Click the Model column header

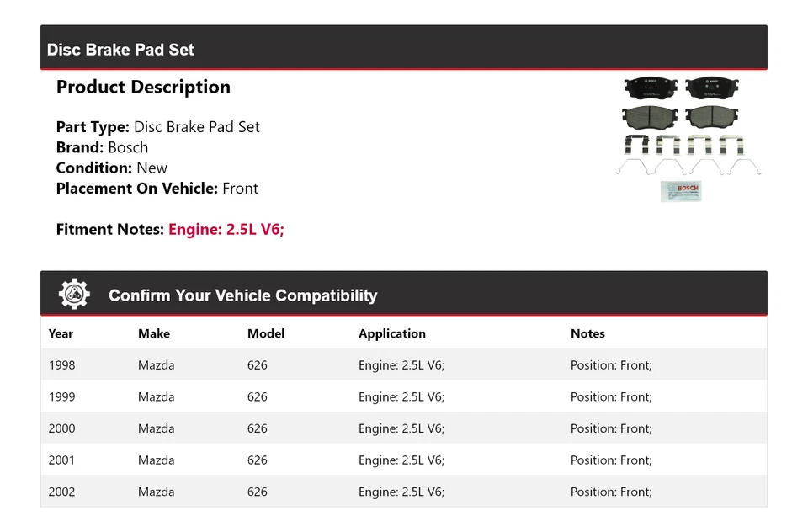(x=266, y=333)
